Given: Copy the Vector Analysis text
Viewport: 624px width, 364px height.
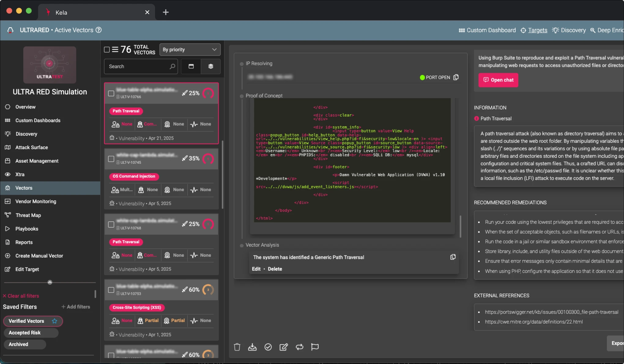Looking at the screenshot, I should click(453, 257).
